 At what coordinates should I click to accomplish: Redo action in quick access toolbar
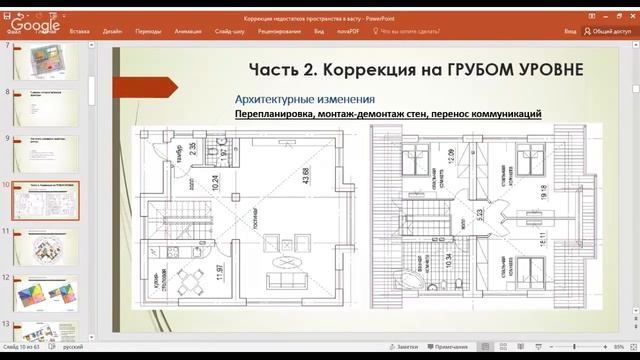(x=39, y=16)
